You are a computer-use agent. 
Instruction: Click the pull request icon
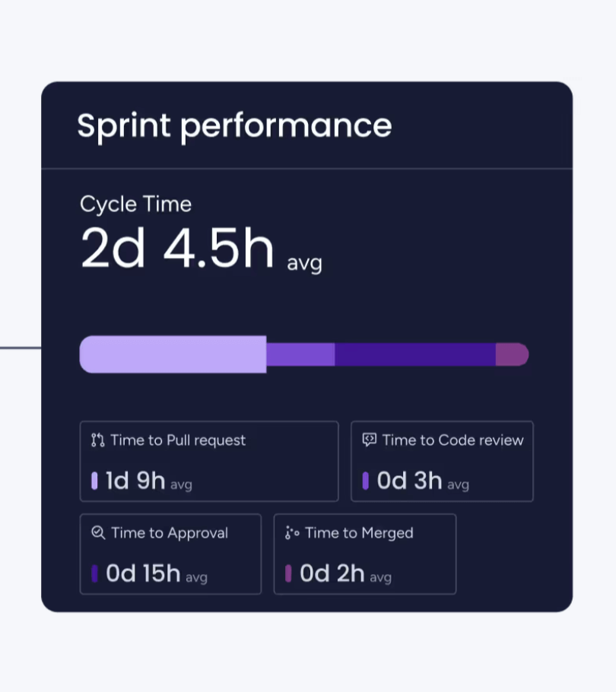97,440
